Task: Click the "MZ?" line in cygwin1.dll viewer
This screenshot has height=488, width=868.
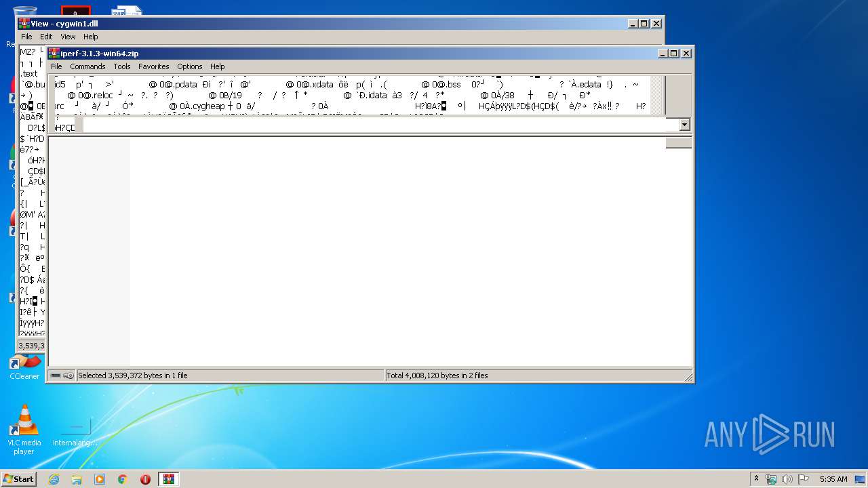Action: 28,52
